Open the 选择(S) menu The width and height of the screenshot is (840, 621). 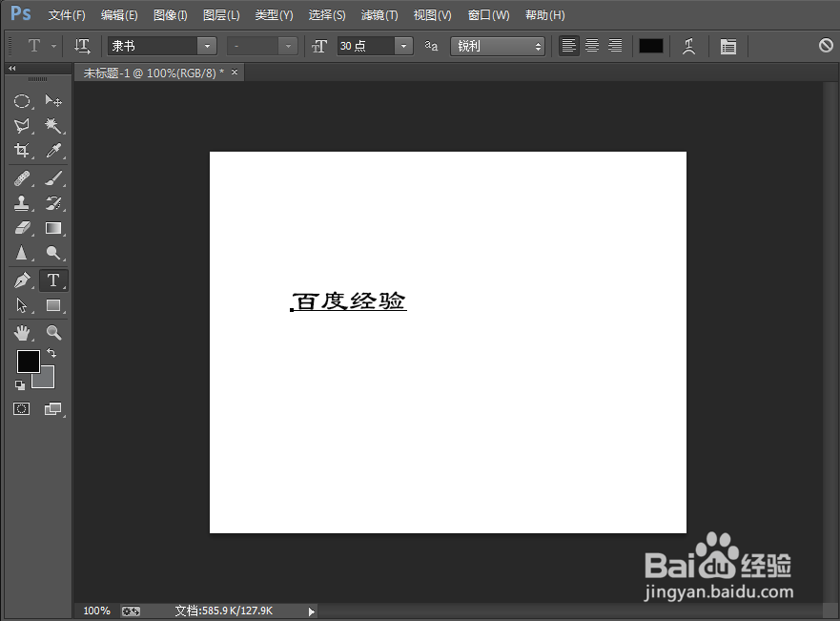(327, 15)
